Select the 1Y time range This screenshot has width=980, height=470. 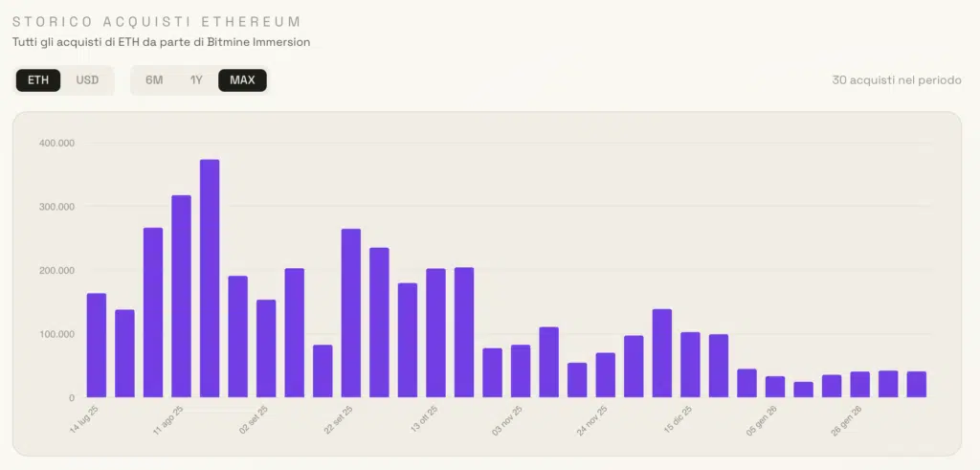pos(196,80)
